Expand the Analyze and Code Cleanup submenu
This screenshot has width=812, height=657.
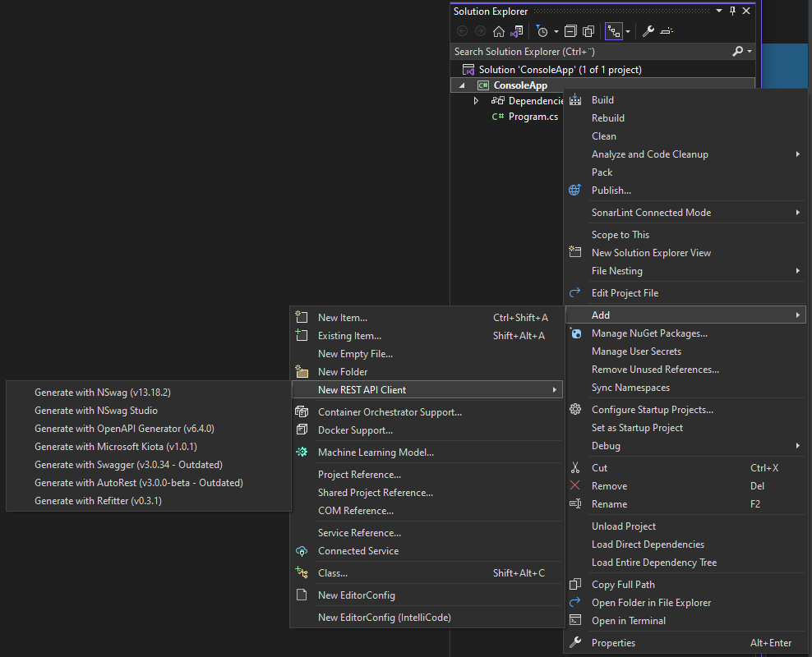(x=685, y=154)
